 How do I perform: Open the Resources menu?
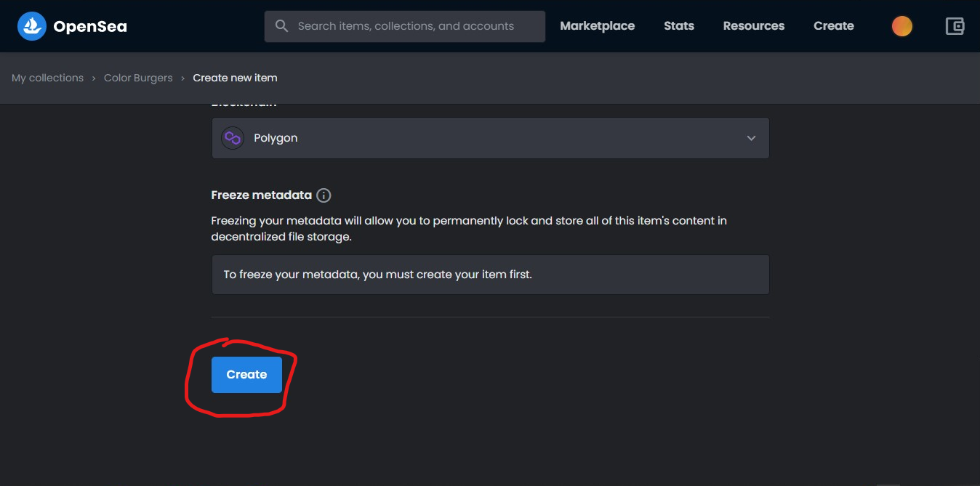(754, 26)
